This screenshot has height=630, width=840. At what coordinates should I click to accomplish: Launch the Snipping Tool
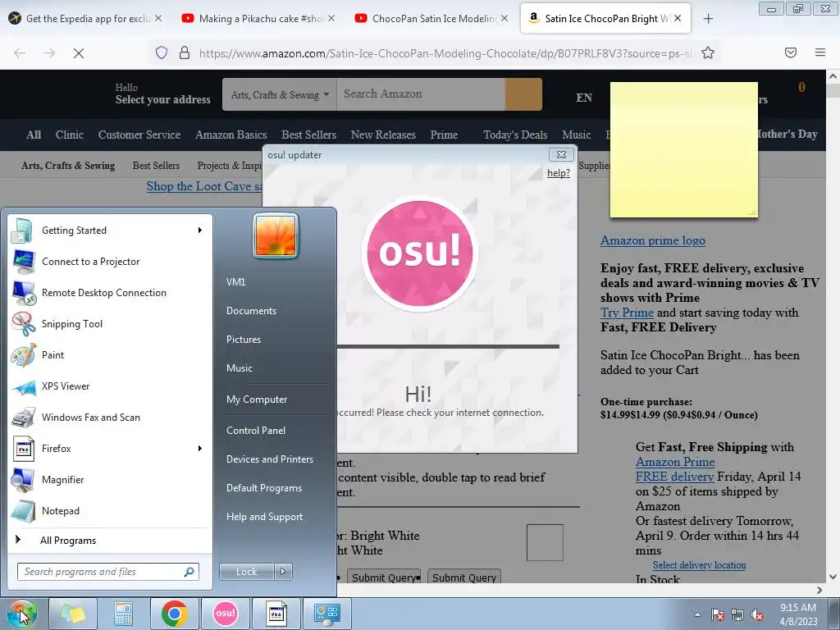pyautogui.click(x=110, y=323)
